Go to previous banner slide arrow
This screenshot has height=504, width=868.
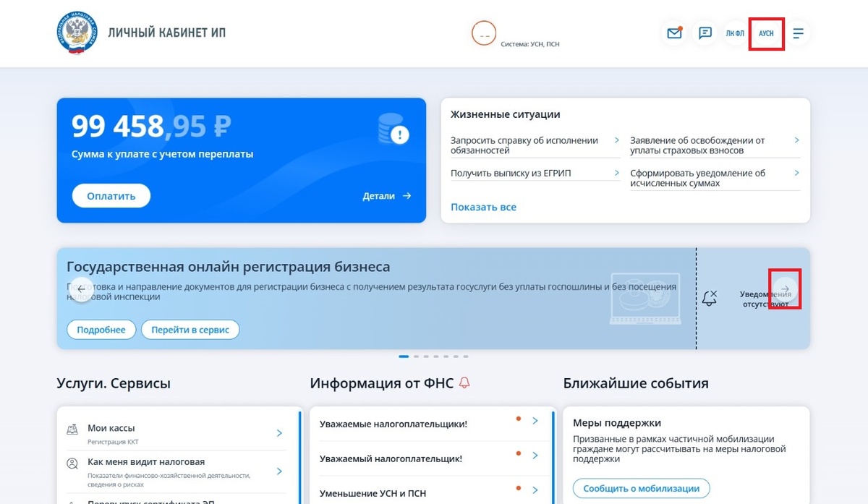tap(80, 289)
